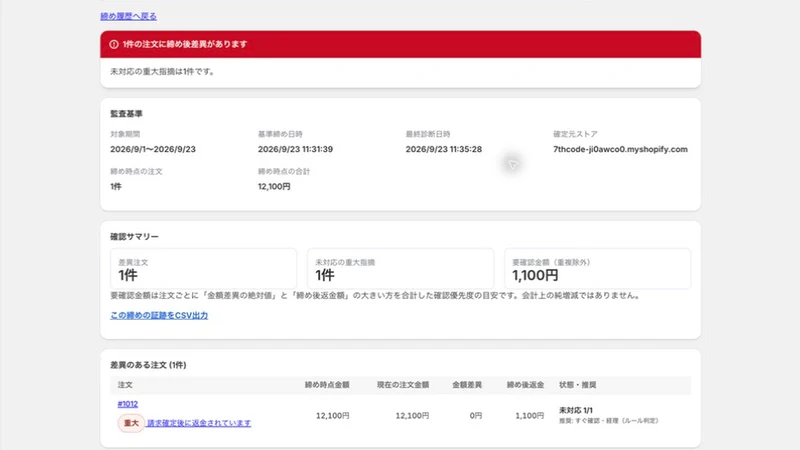
Task: Open the 要確認金額（重複除外） summary card
Action: [597, 269]
